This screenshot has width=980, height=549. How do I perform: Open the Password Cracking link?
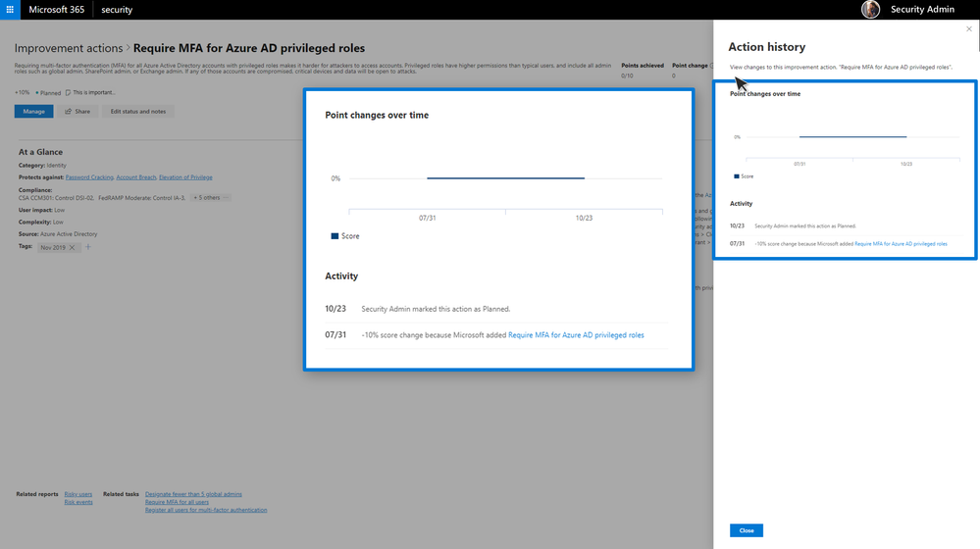pyautogui.click(x=89, y=177)
